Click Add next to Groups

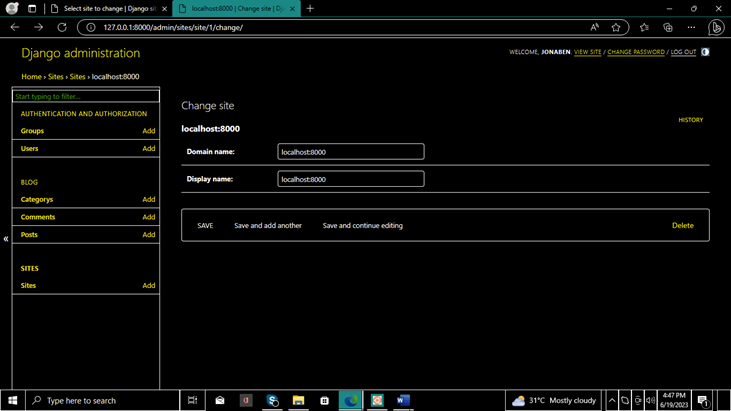point(149,131)
